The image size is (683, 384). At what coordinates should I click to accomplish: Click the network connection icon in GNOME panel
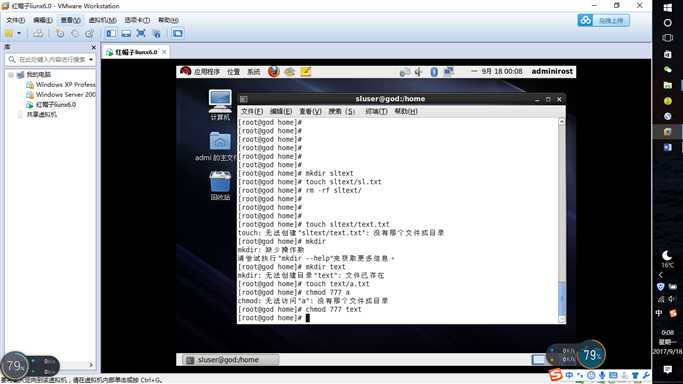[x=448, y=72]
